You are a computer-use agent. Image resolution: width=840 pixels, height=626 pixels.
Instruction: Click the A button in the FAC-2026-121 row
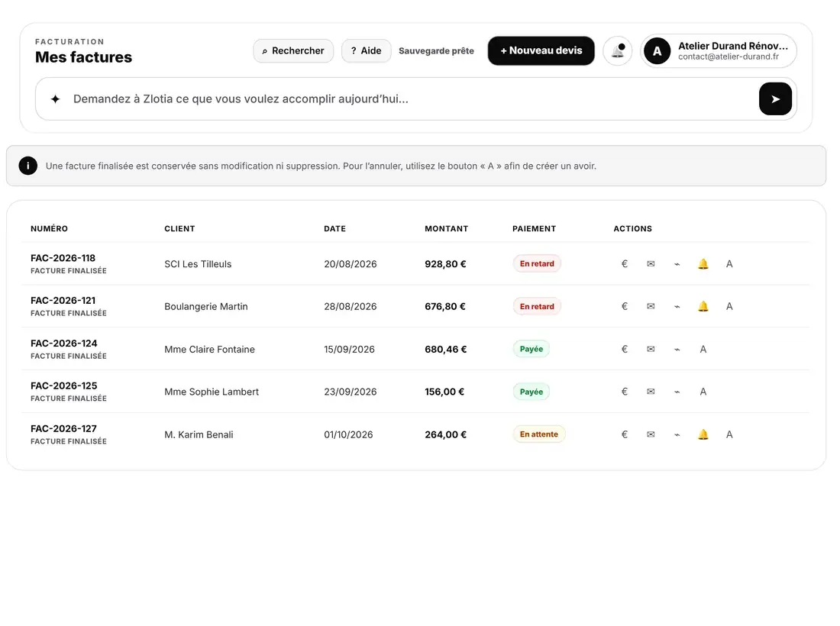click(729, 306)
